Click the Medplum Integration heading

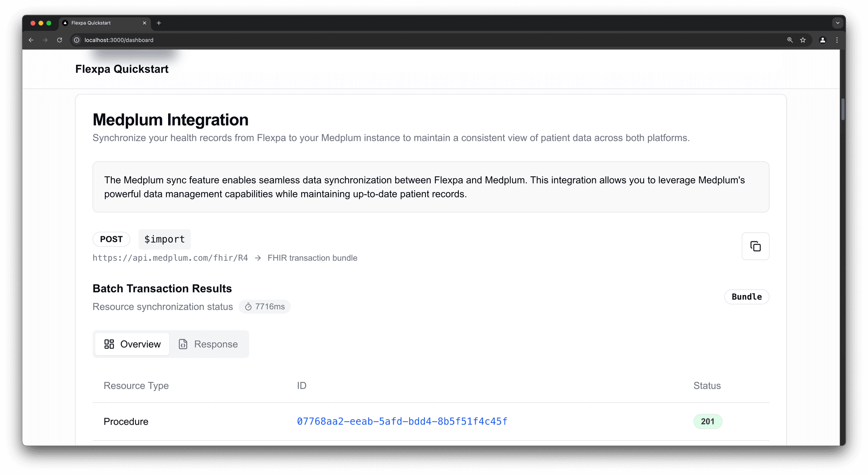click(x=170, y=120)
